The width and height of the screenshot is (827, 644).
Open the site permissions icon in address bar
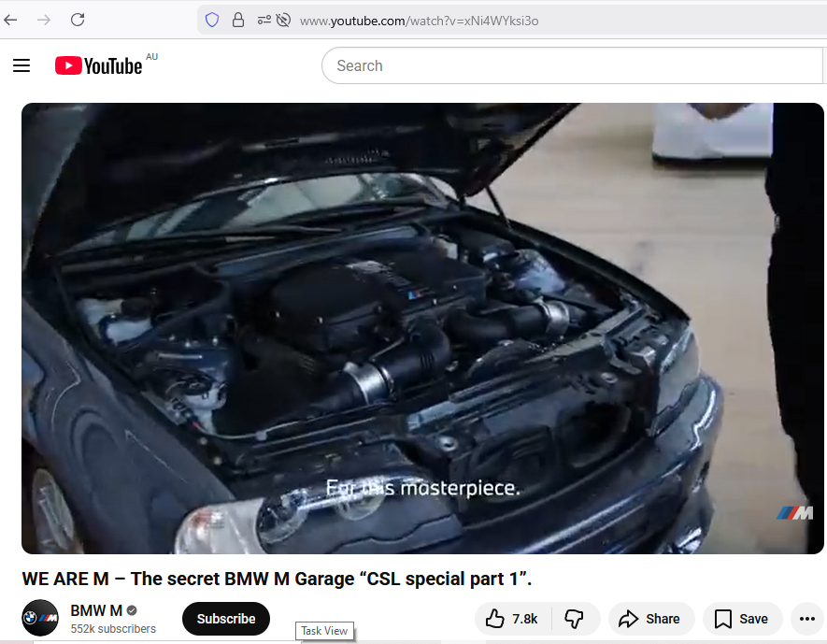(264, 20)
